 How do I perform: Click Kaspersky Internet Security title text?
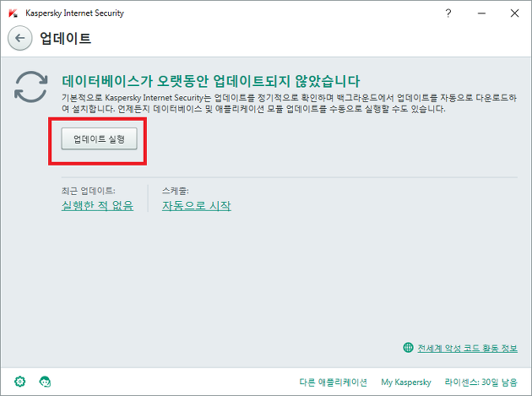click(x=74, y=14)
